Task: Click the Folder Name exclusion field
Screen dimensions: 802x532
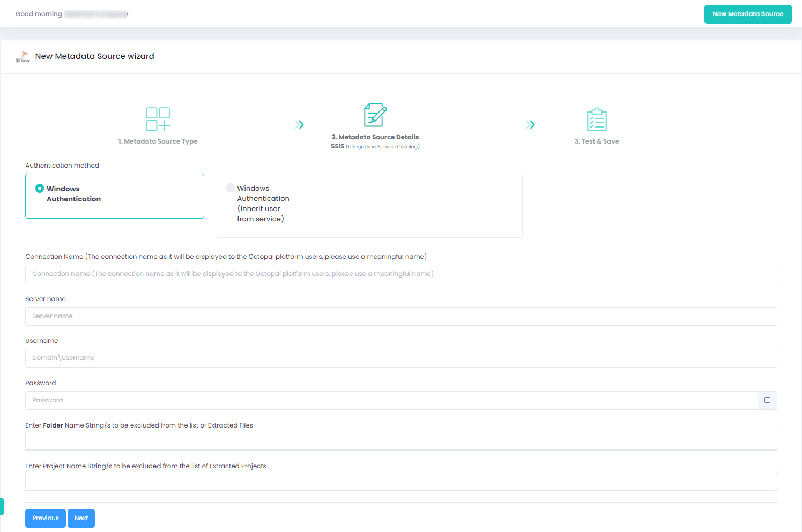Action: click(x=401, y=440)
